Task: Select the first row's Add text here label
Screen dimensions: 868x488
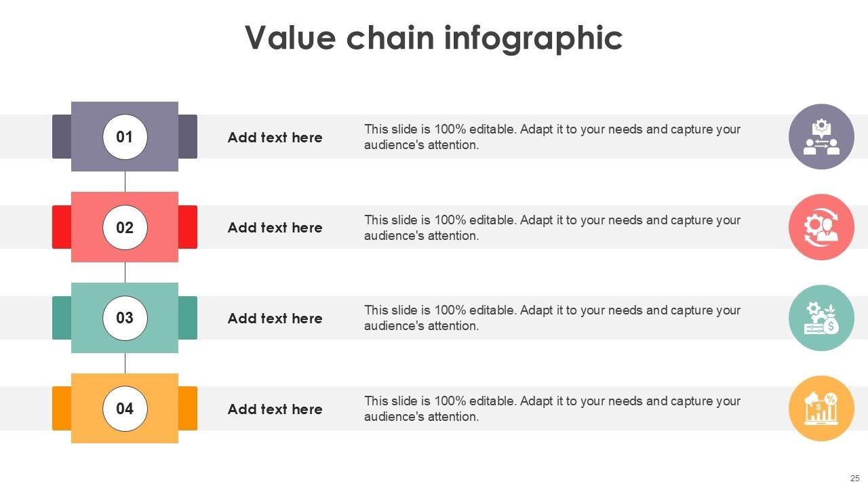Action: [275, 138]
